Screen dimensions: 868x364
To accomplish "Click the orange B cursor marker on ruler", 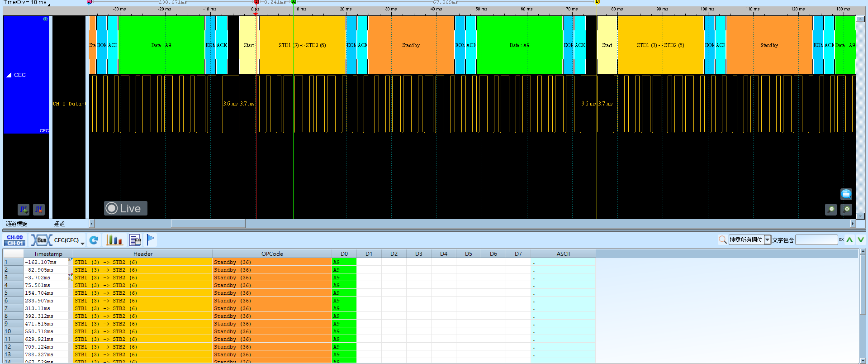I will pos(597,2).
